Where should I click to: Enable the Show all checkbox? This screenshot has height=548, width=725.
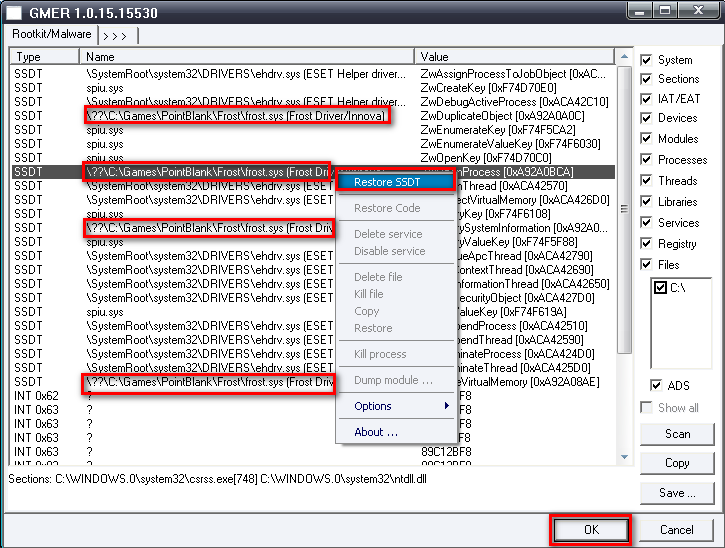(646, 407)
